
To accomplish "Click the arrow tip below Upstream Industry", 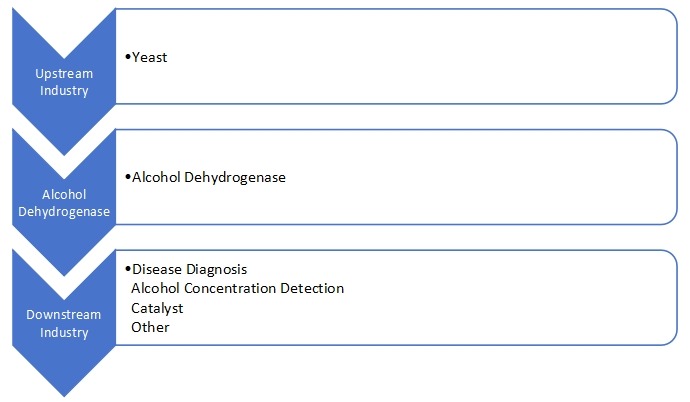I will (x=65, y=143).
